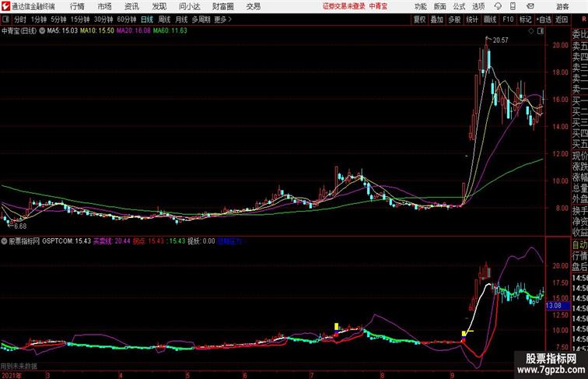The width and height of the screenshot is (588, 379).
Task: Switch to 15分钟 period tab
Action: click(80, 19)
